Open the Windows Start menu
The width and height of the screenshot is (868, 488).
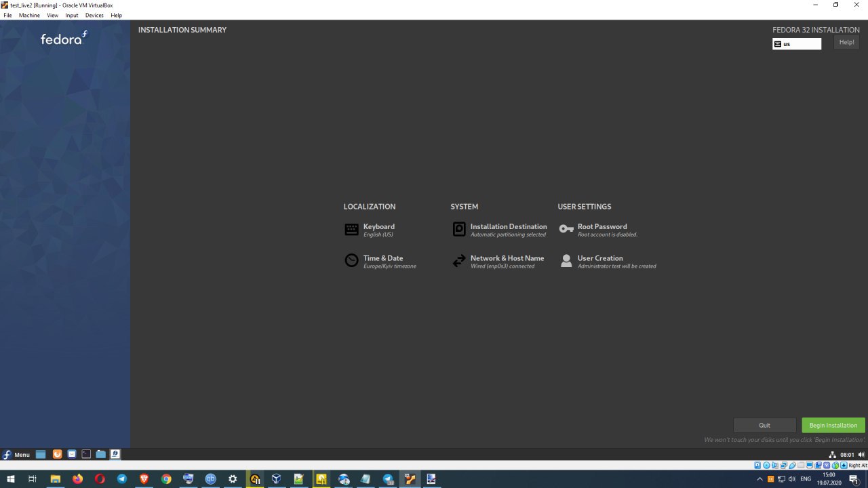click(11, 479)
